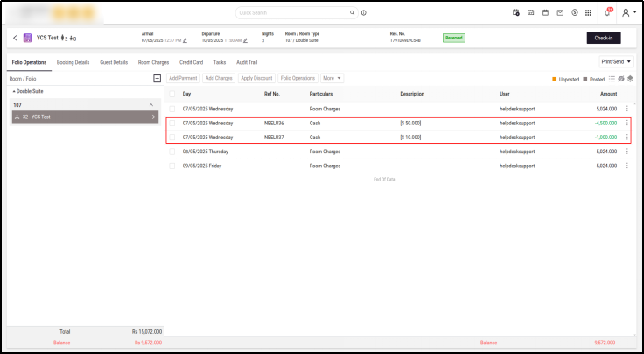
Task: Click the info icon beside Quick Search
Action: point(364,13)
